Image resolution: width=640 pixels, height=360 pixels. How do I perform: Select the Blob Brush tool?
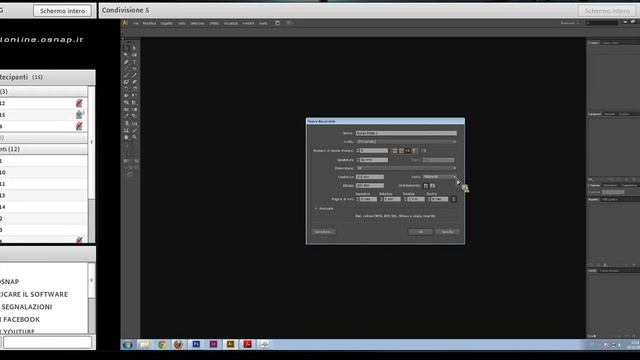pyautogui.click(x=126, y=82)
